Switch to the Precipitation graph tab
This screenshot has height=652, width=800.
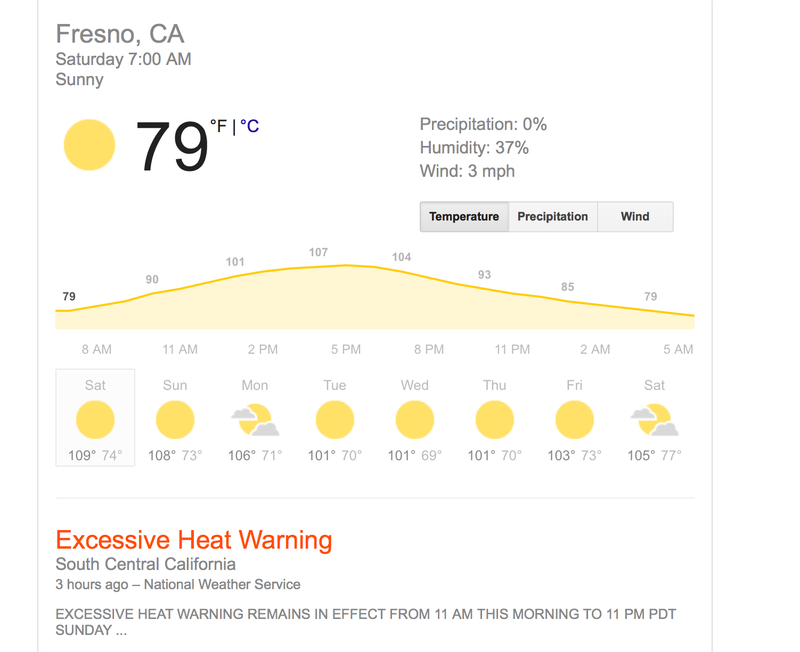click(x=553, y=217)
